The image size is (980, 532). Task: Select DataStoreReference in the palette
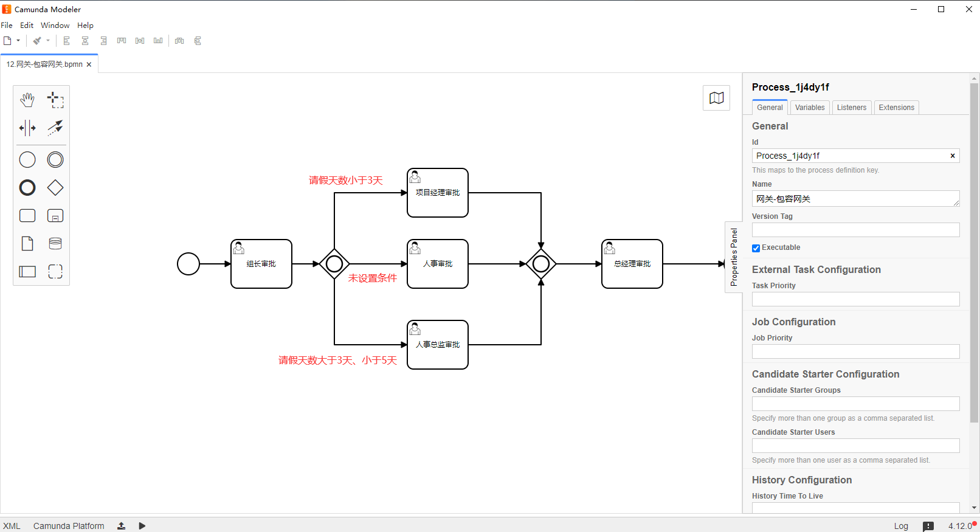tap(55, 244)
